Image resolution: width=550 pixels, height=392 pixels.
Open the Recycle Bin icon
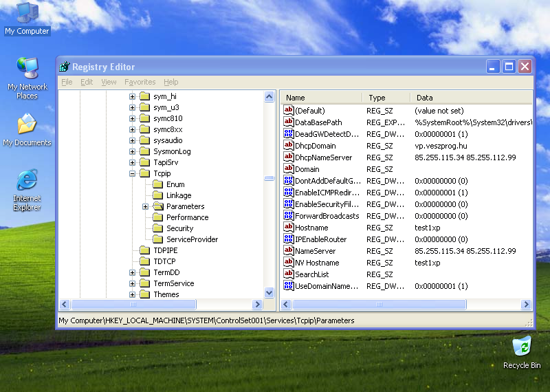point(522,353)
